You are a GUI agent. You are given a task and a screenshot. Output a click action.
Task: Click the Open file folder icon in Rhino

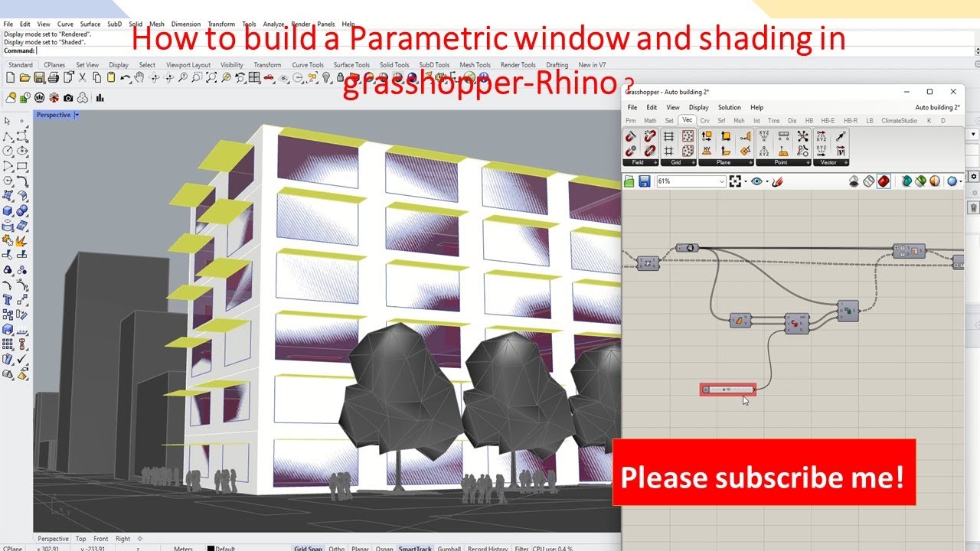(x=25, y=77)
